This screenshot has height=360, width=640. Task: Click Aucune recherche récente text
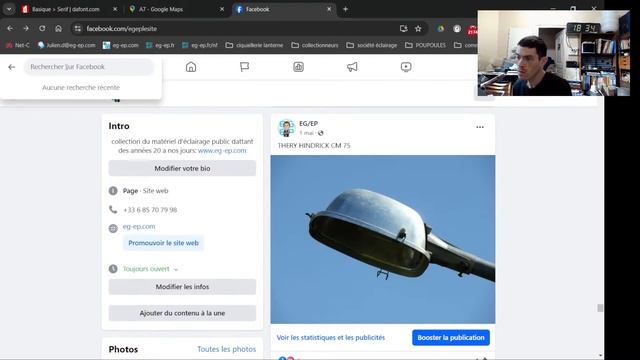click(81, 87)
